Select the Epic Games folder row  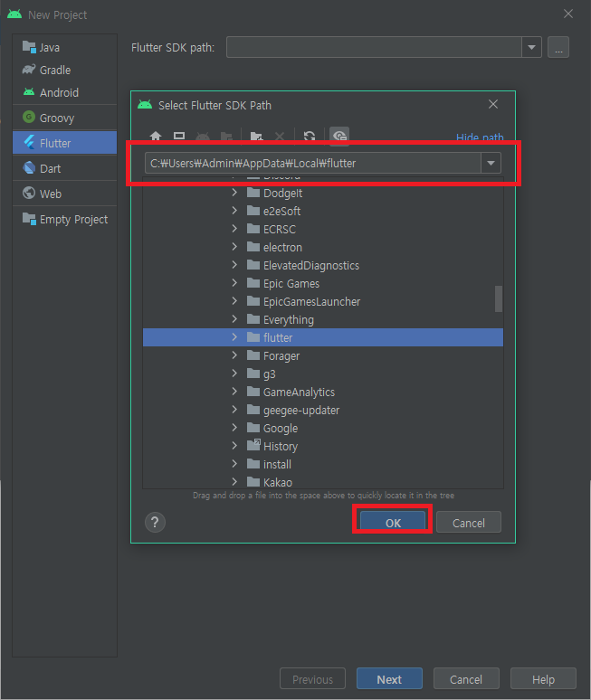point(322,283)
